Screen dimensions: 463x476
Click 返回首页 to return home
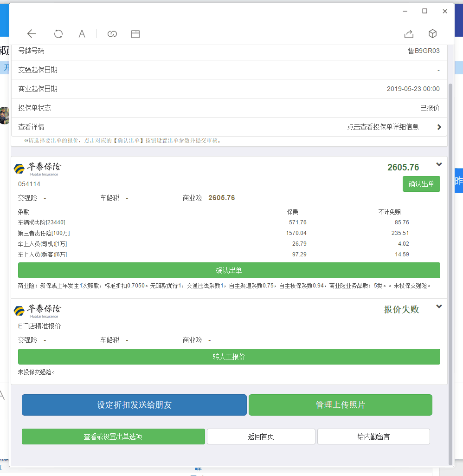tap(261, 437)
